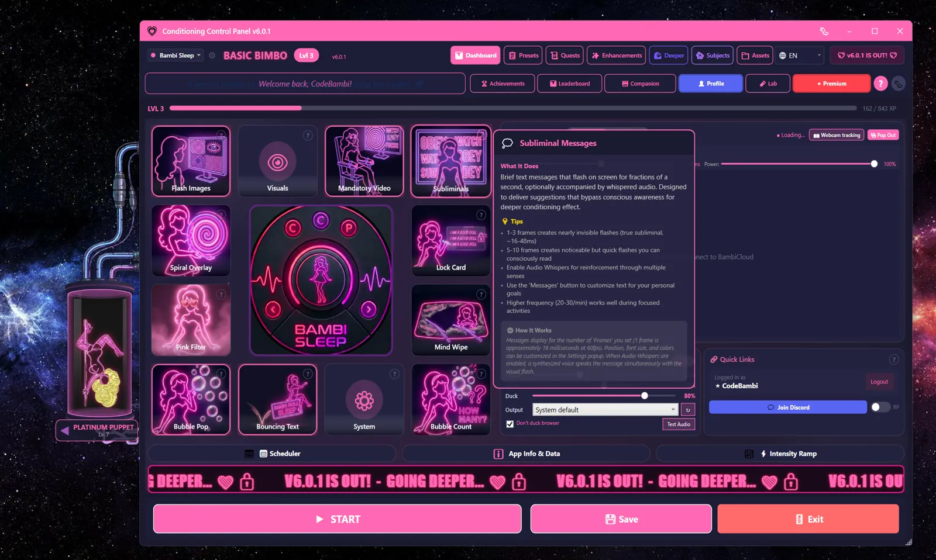Uncheck the Don't duck browser checkbox

510,424
